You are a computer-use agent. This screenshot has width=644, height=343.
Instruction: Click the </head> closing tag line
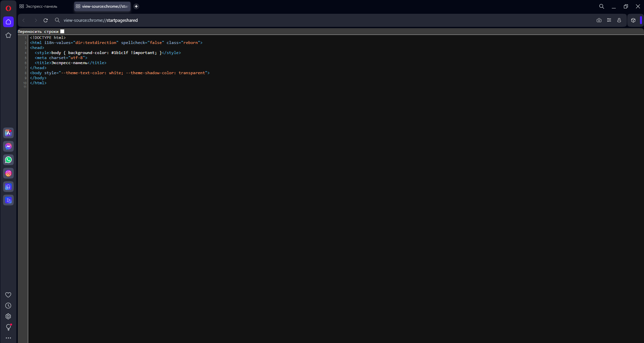pyautogui.click(x=38, y=68)
